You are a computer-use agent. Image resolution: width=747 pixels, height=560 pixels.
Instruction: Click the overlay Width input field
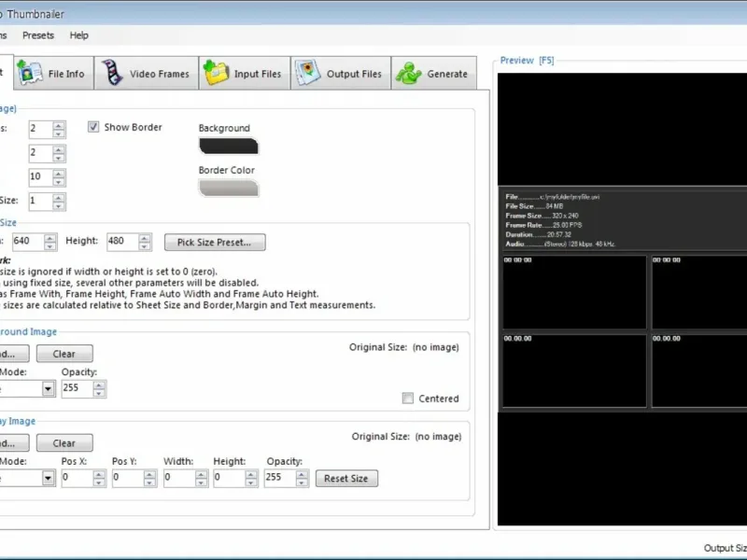(x=179, y=478)
